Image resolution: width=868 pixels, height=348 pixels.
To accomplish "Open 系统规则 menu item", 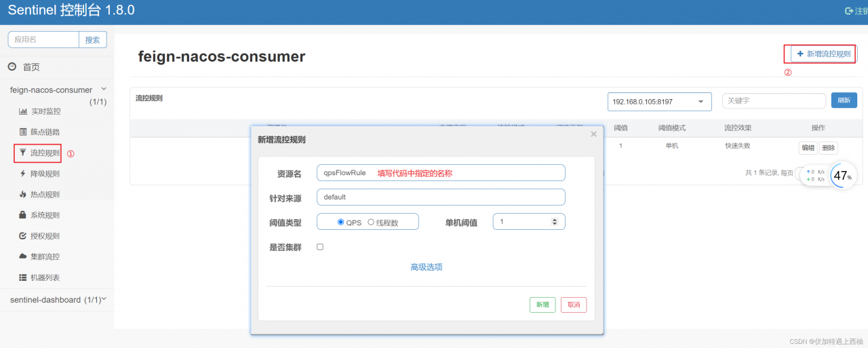I will click(x=45, y=216).
